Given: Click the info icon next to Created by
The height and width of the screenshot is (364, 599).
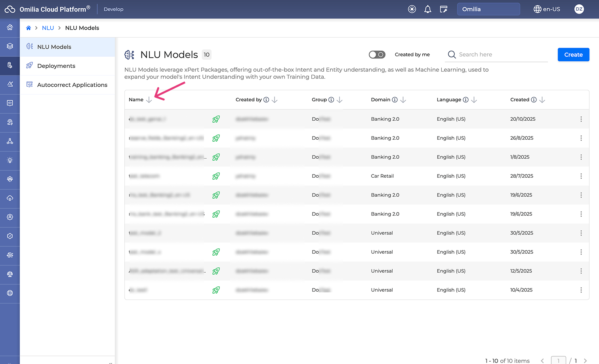Looking at the screenshot, I should click(266, 100).
